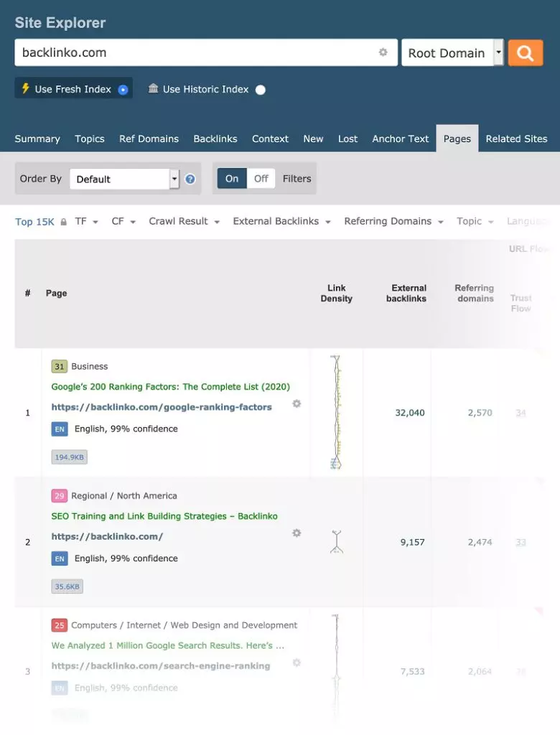Open the Anchor Text tab
Screen dimensions: 560x735
(400, 139)
